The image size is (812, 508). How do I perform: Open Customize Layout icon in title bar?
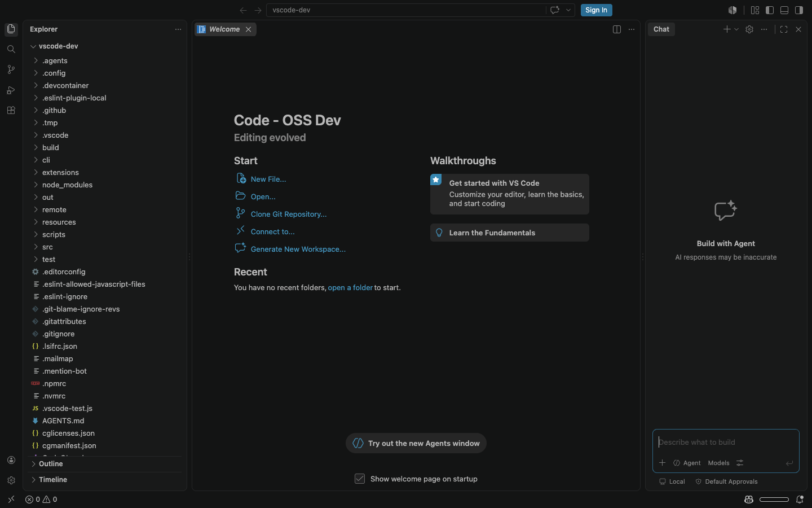click(755, 10)
